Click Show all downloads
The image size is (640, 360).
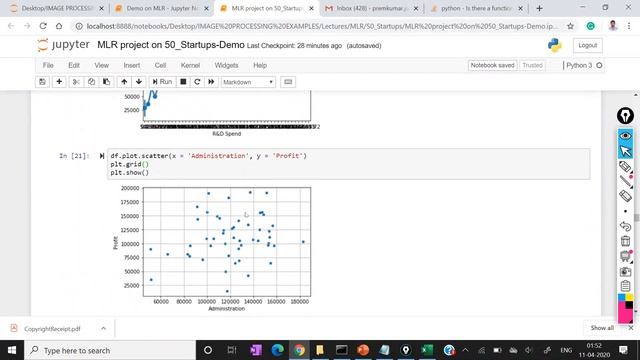tap(602, 328)
